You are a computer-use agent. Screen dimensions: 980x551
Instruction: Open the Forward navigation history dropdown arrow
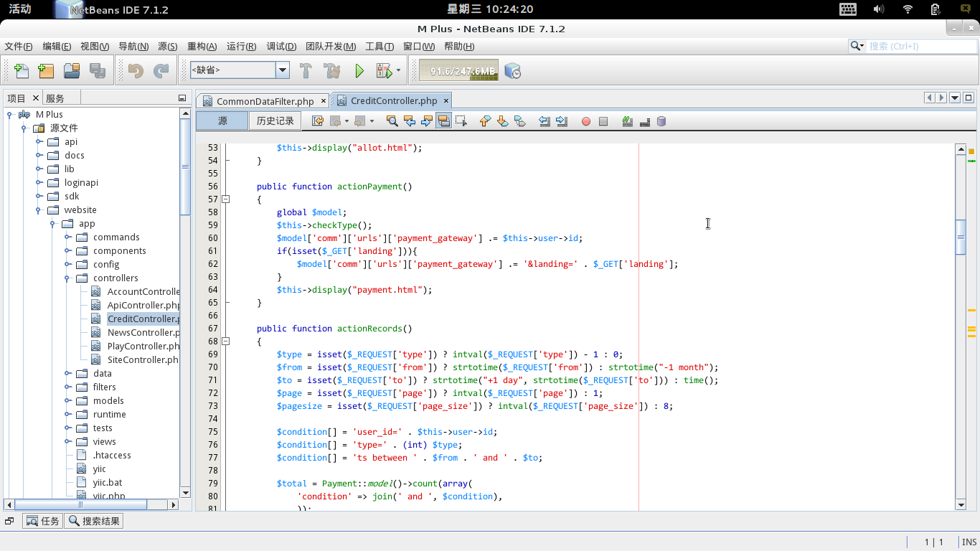[371, 121]
